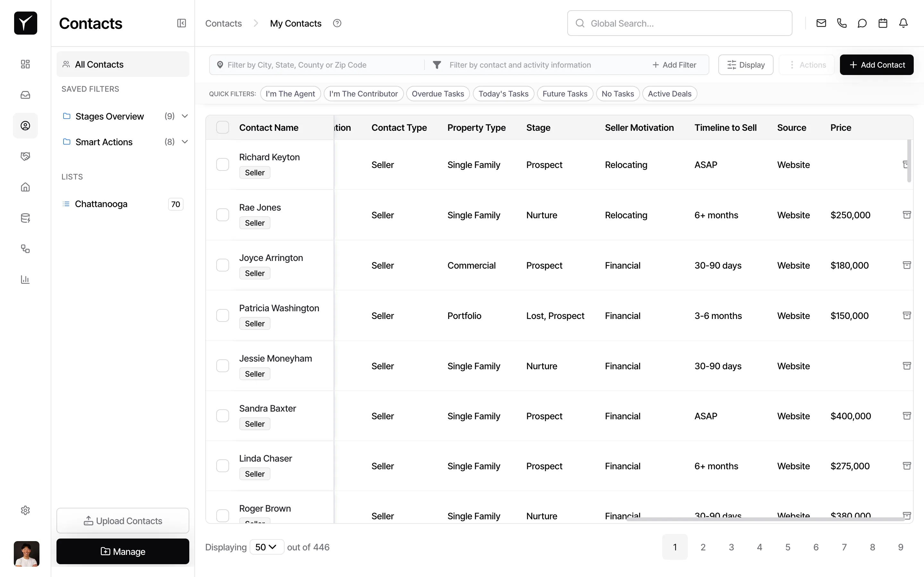Apply the Today's Tasks quick filter
Screen dimensions: 924x577
(x=503, y=94)
